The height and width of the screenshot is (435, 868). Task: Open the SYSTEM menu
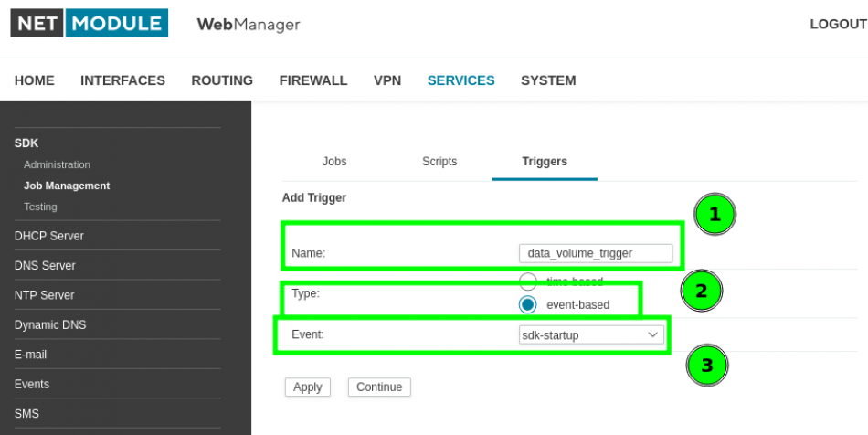click(548, 80)
